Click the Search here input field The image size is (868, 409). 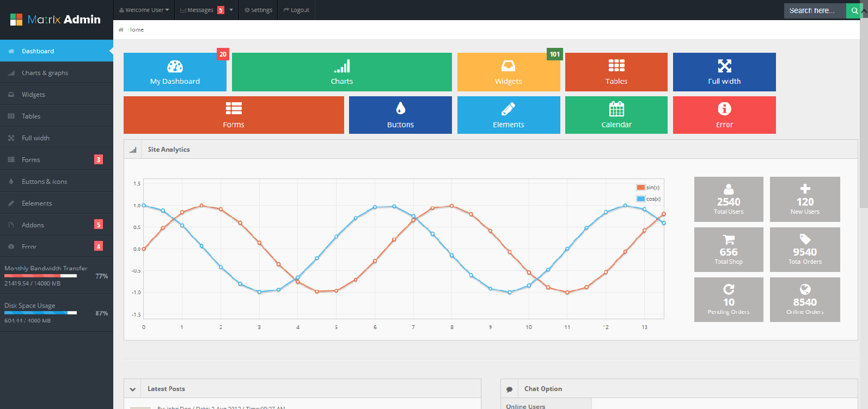coord(814,10)
